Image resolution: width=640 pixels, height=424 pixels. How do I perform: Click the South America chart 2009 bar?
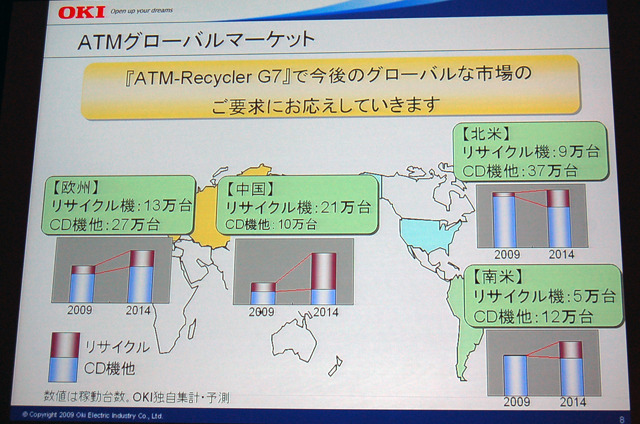(x=515, y=375)
